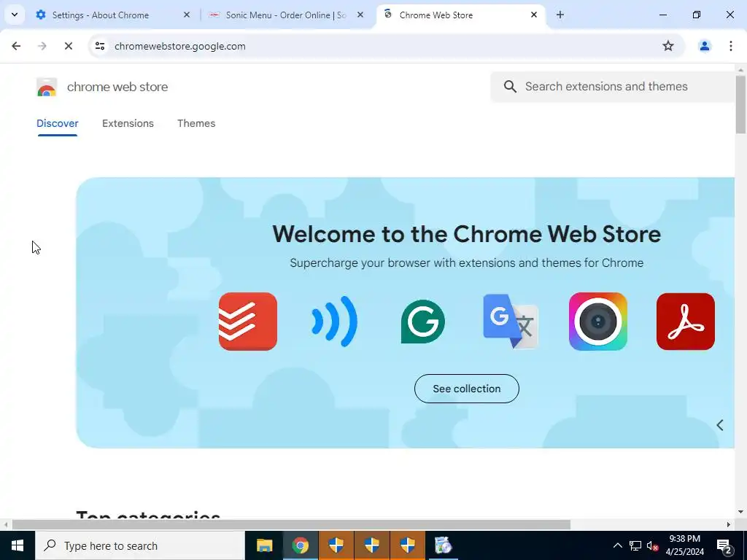The width and height of the screenshot is (747, 560).
Task: Open the third security shield taskbar icon
Action: tap(407, 545)
